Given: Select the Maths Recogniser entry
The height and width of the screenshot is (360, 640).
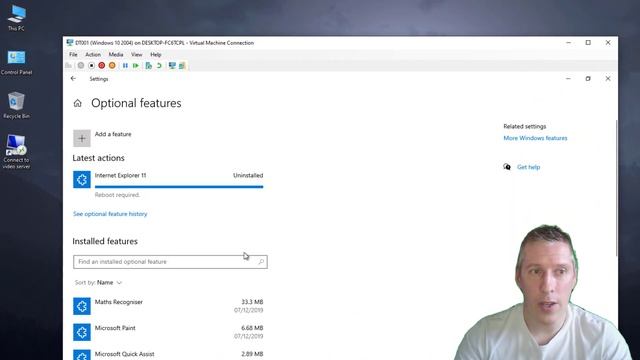Looking at the screenshot, I should [168, 306].
